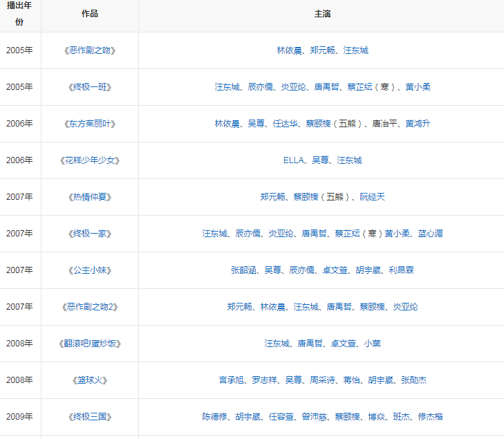Click 林依晨 in the 《恶作剧之吻2》 row

(273, 307)
